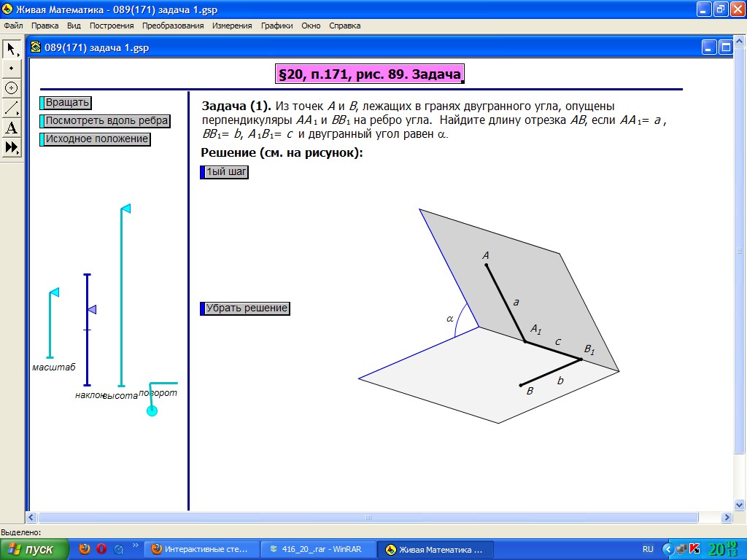The height and width of the screenshot is (560, 747).
Task: Select the Straightedge segment tool
Action: (x=12, y=108)
